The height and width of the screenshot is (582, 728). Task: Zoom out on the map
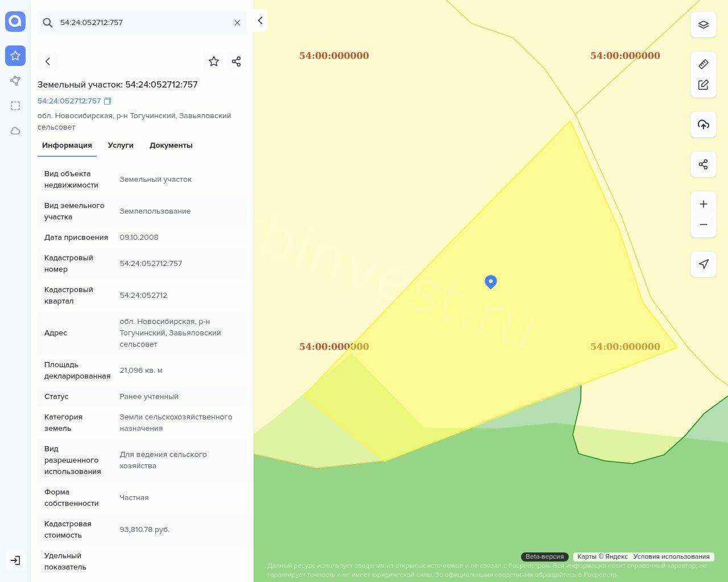pos(703,225)
